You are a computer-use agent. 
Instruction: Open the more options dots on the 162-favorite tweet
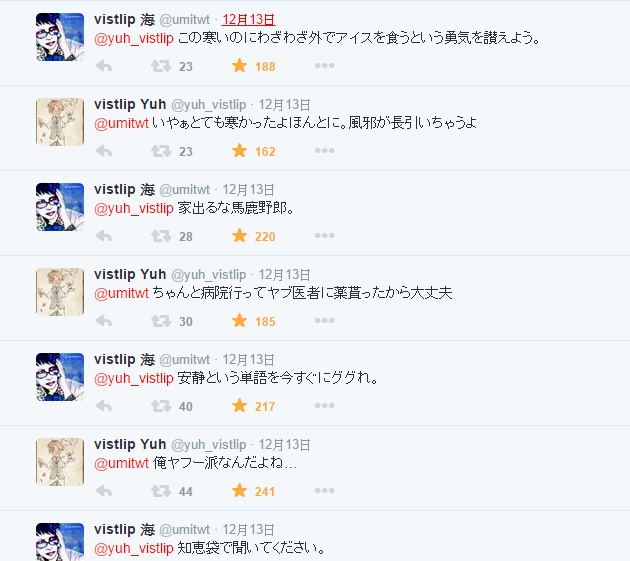coord(325,151)
